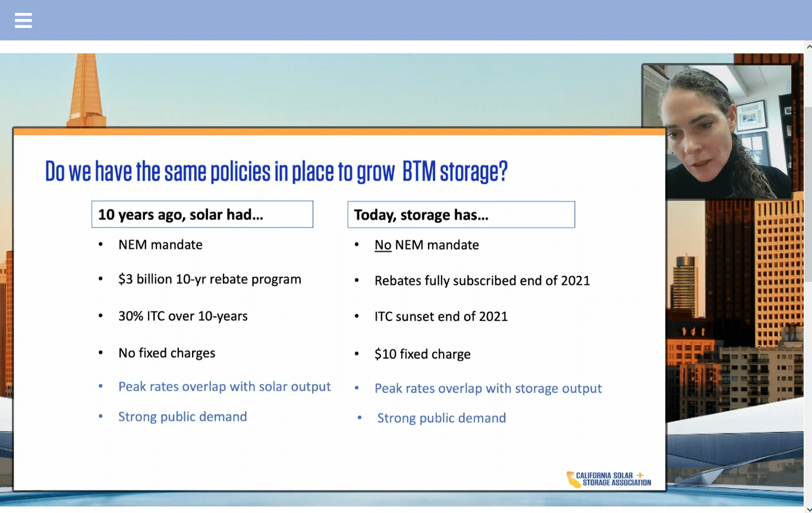Click the "$10 fixed charge" bullet

(423, 354)
